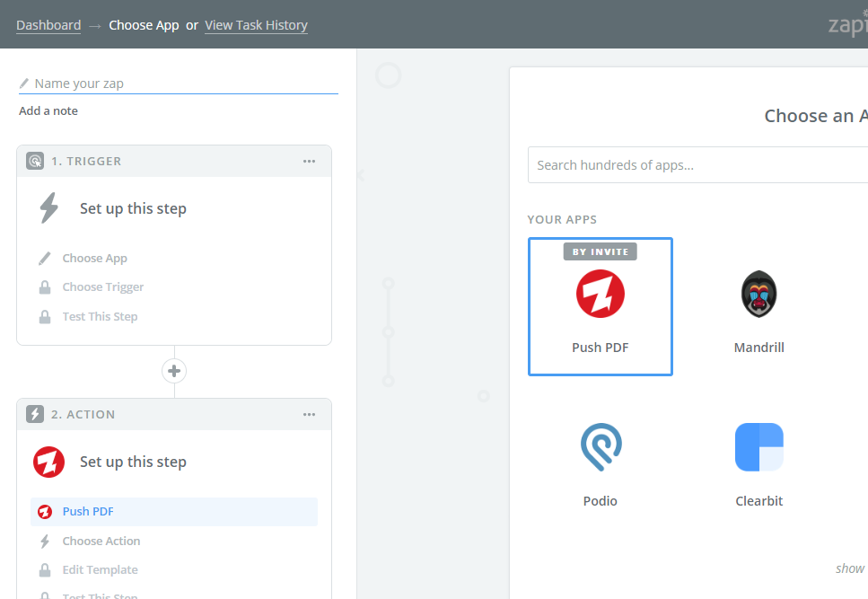Open Action step options menu (three dots)

[x=309, y=414]
